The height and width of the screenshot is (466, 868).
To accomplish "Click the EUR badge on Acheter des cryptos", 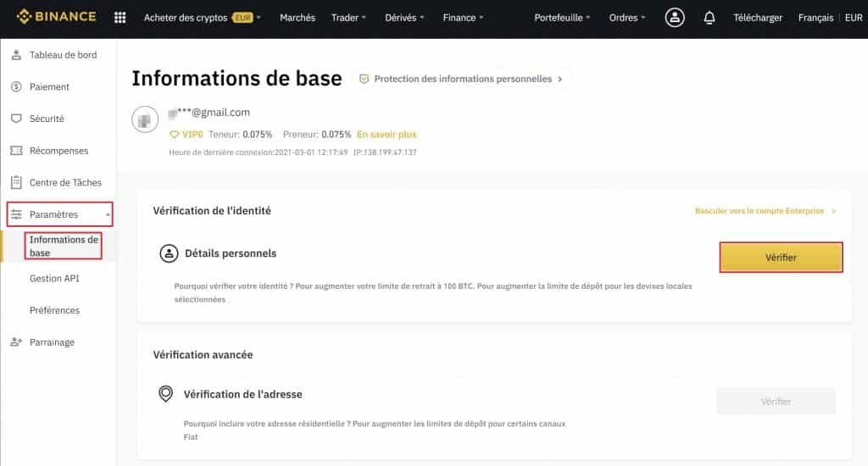I will pyautogui.click(x=242, y=18).
